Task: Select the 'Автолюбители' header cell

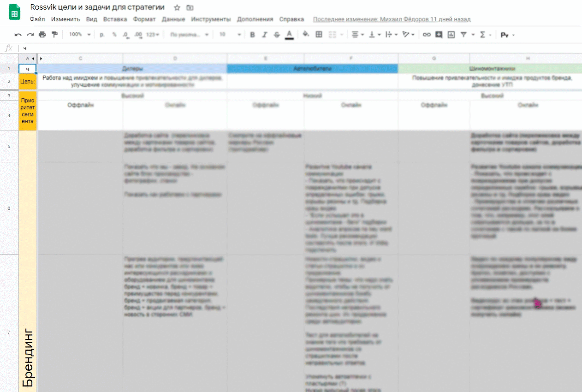Action: tap(312, 69)
